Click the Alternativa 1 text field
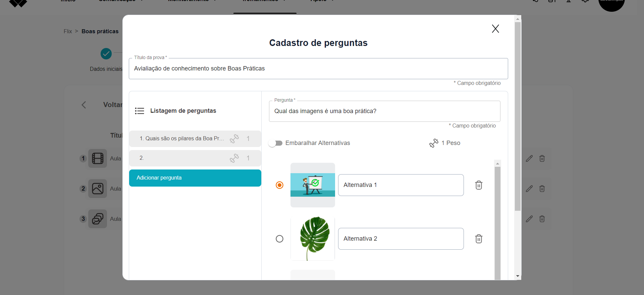Image resolution: width=644 pixels, height=295 pixels. pyautogui.click(x=401, y=185)
